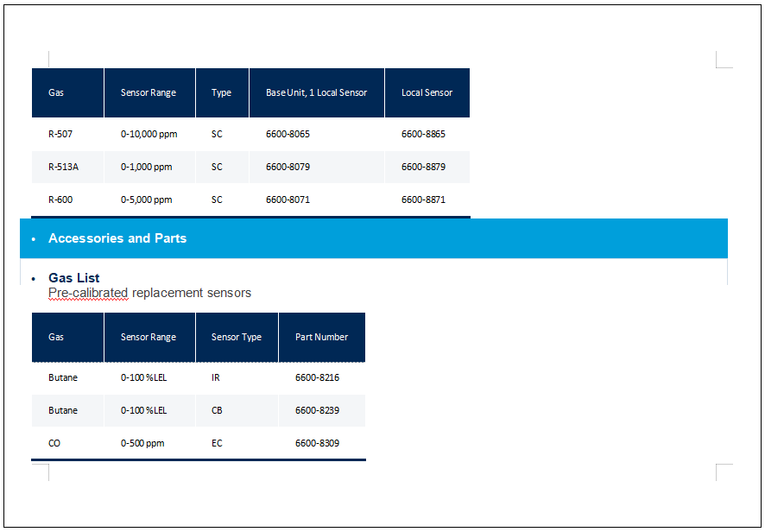The height and width of the screenshot is (532, 765).
Task: Click the 'Part Number' column header
Action: (x=321, y=338)
